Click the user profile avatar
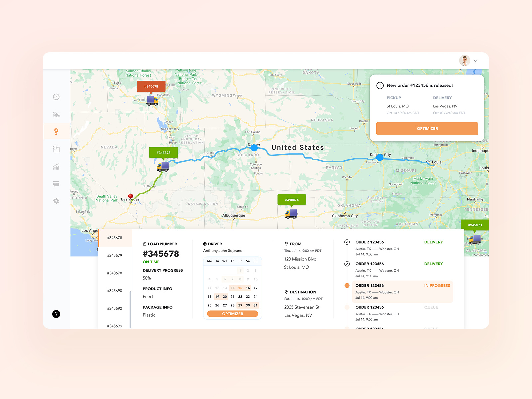This screenshot has height=399, width=532. pos(465,61)
